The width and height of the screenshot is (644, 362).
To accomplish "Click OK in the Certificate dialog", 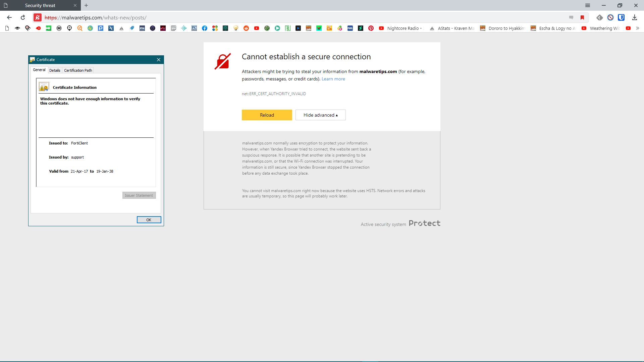I will coord(149,220).
